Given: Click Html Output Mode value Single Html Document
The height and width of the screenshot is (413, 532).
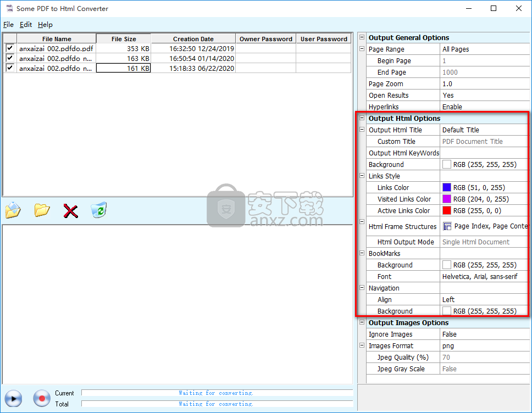Looking at the screenshot, I should 484,242.
